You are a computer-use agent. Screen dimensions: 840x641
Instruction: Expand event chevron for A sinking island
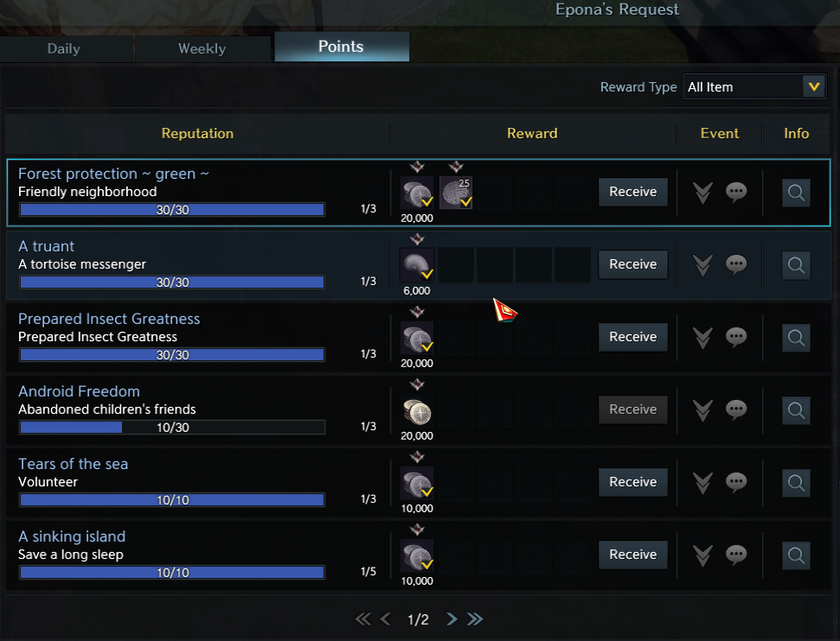coord(703,555)
